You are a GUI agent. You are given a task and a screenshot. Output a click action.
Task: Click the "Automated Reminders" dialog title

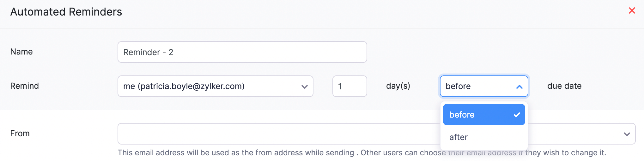point(66,12)
